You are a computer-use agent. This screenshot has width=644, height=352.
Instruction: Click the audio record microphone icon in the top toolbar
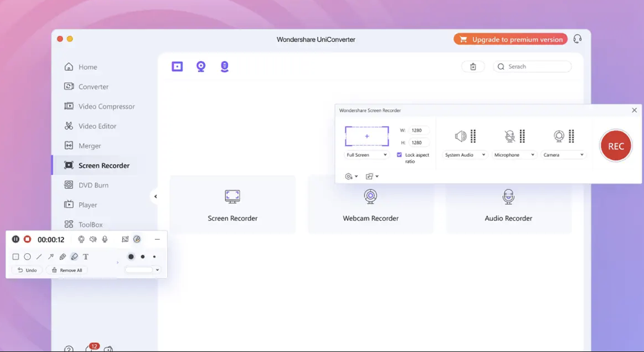click(225, 67)
